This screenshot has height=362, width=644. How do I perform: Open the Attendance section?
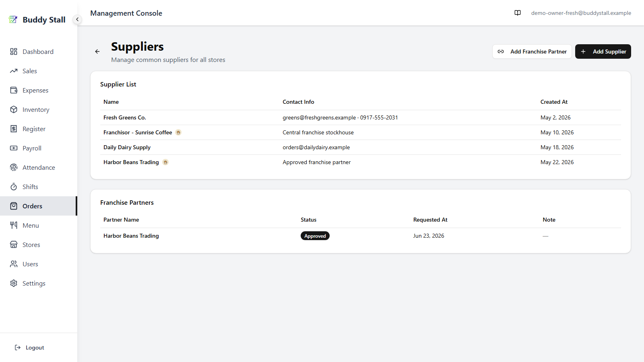pyautogui.click(x=39, y=167)
